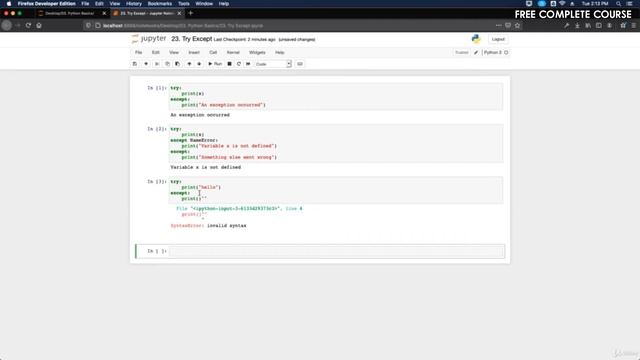Open Spotlight search in the menu bar

(x=618, y=4)
